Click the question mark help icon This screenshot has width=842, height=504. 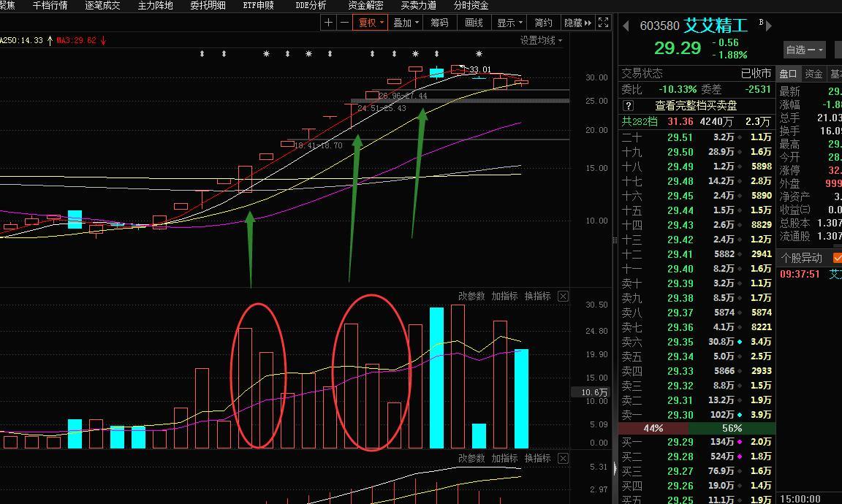click(628, 106)
